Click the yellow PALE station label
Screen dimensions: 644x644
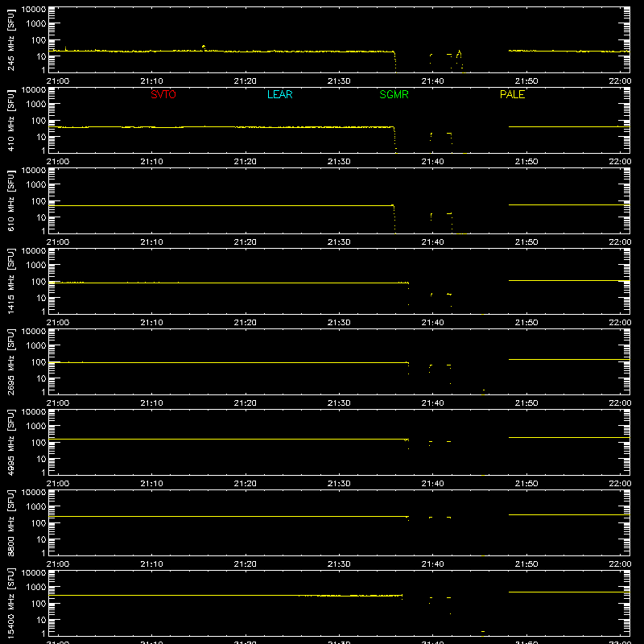[x=512, y=94]
